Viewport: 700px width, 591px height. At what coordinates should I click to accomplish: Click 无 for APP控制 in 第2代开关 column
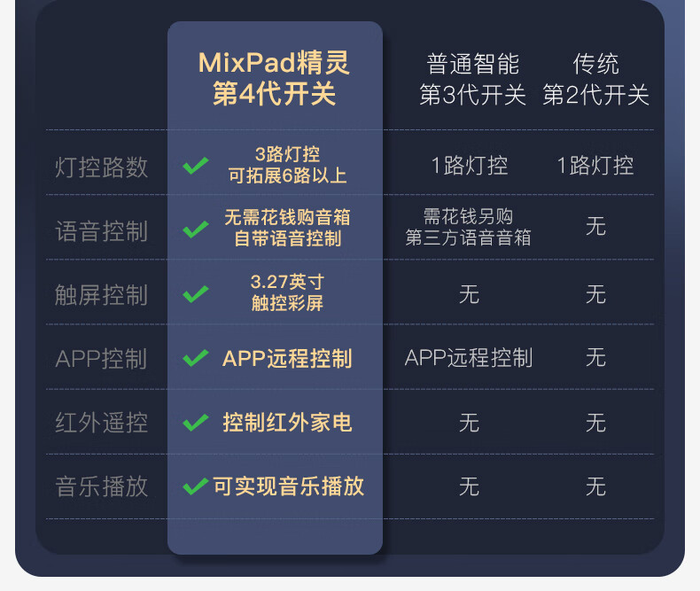tap(595, 358)
